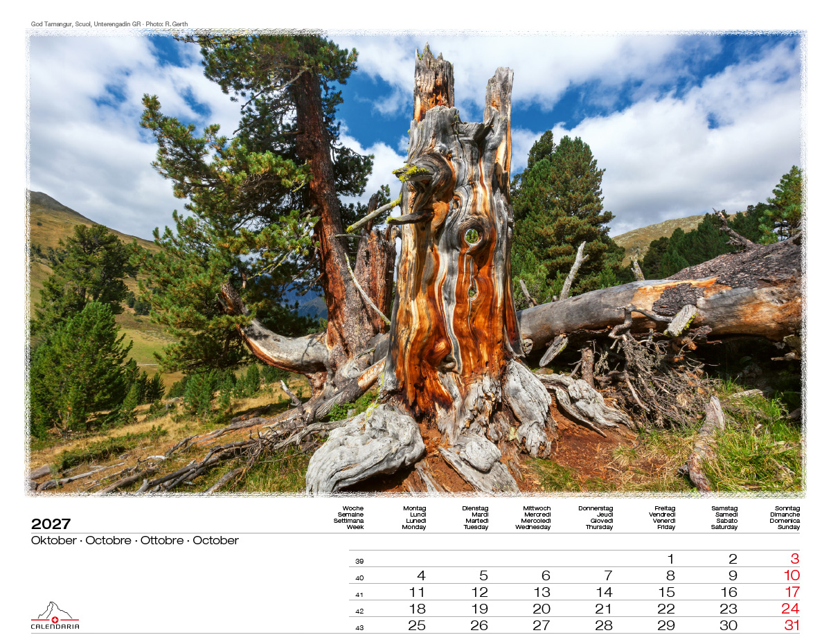The height and width of the screenshot is (644, 831).
Task: Click the Donnerstag / Thursday column header
Action: click(x=596, y=517)
